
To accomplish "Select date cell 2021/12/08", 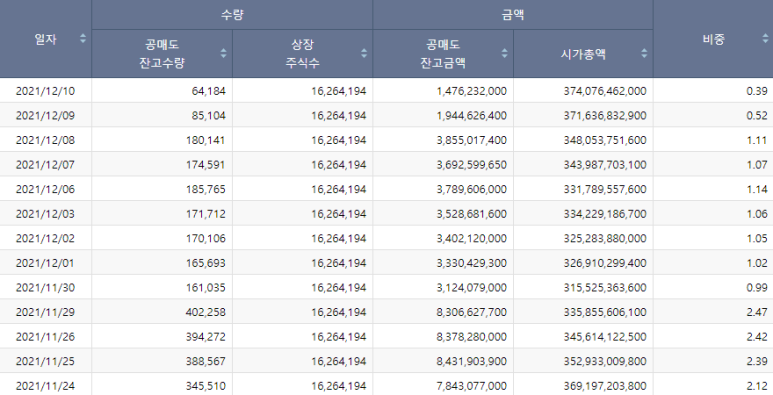I will point(45,140).
